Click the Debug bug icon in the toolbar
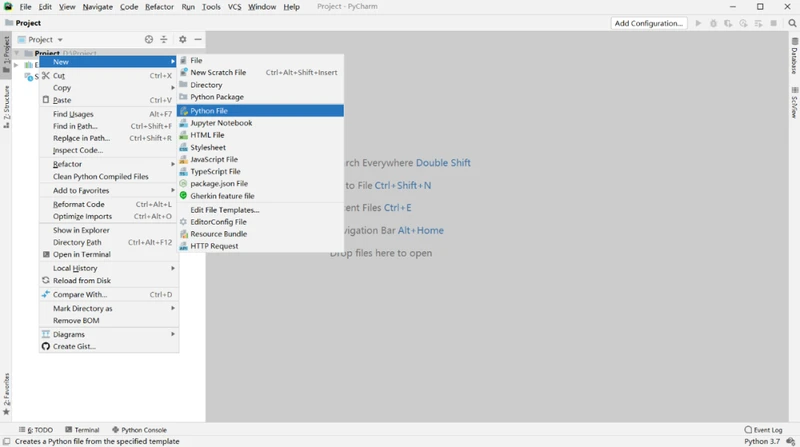The width and height of the screenshot is (800, 447). tap(713, 23)
